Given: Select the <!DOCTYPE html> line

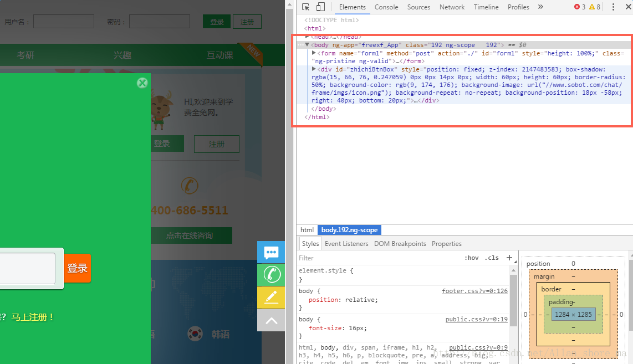Looking at the screenshot, I should click(331, 20).
